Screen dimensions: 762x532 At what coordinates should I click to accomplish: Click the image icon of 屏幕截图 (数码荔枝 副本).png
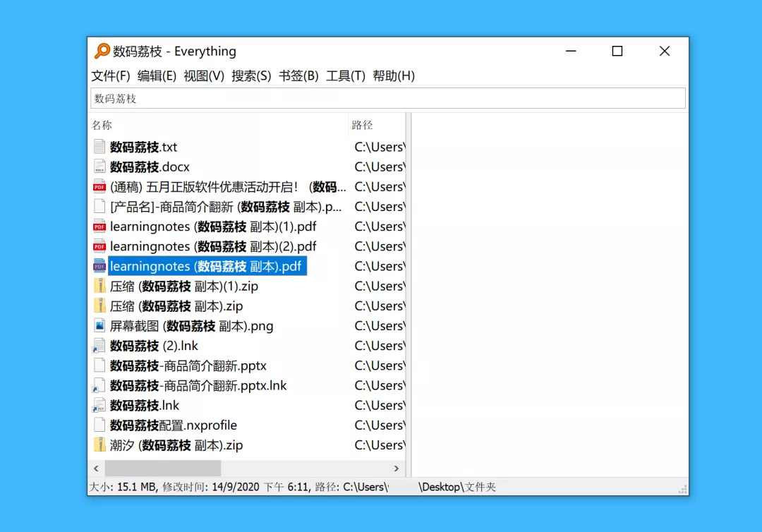click(x=99, y=326)
